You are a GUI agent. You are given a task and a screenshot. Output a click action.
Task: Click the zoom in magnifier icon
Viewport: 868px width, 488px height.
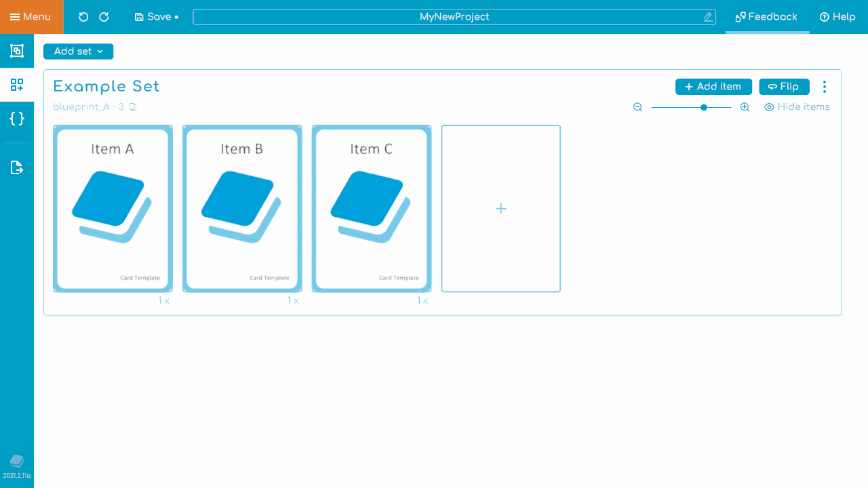pos(745,107)
